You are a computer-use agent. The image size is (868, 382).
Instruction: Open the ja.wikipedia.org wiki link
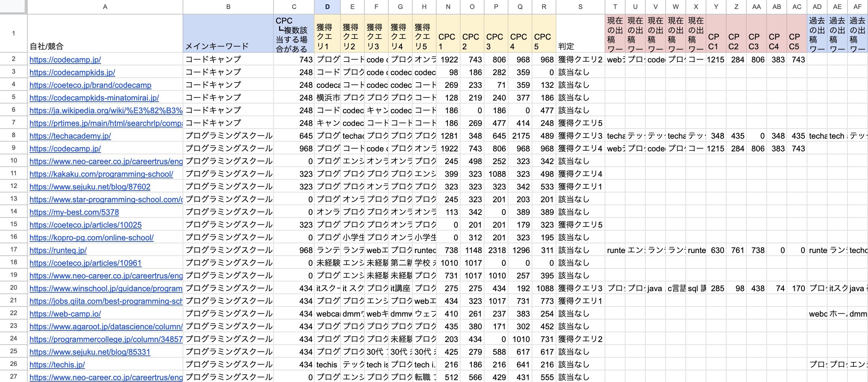106,110
